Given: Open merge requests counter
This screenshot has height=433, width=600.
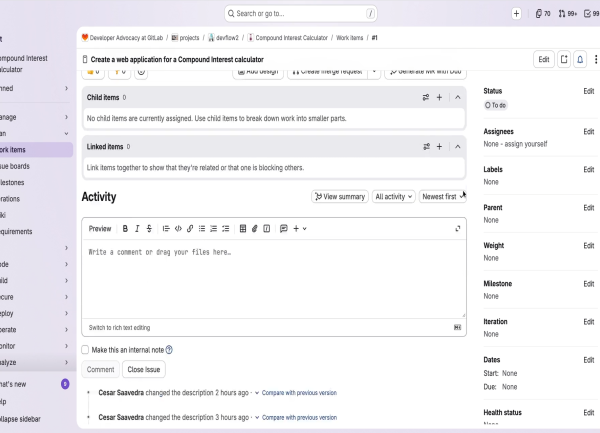Looking at the screenshot, I should click(x=567, y=14).
